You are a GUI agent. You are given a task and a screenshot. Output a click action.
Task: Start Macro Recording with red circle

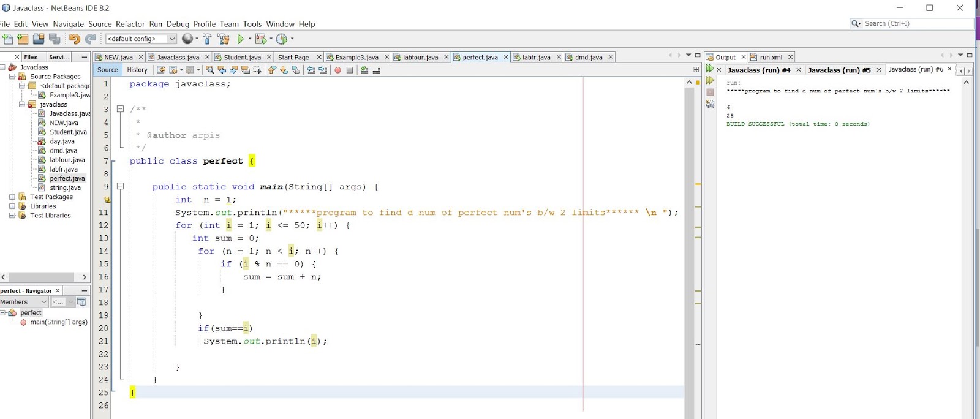337,70
